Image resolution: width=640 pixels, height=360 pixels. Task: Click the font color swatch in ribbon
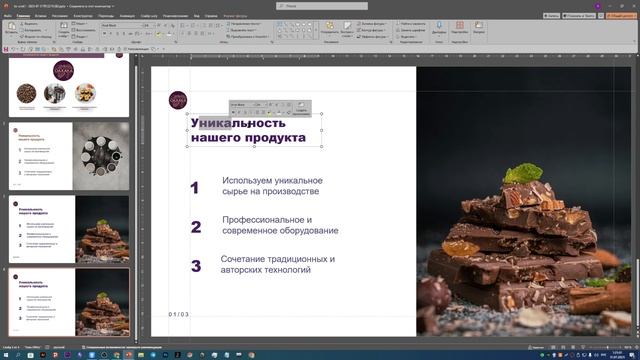[169, 34]
